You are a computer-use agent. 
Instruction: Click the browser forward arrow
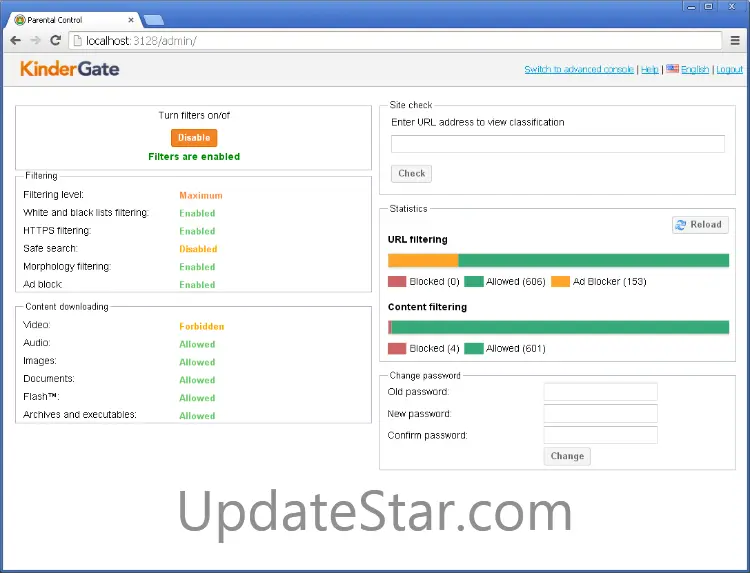[x=35, y=41]
